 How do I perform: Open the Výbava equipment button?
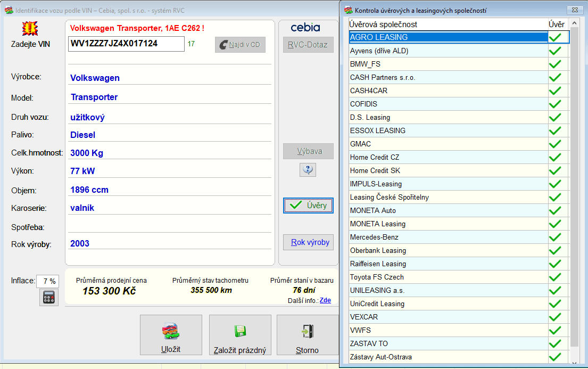click(308, 151)
